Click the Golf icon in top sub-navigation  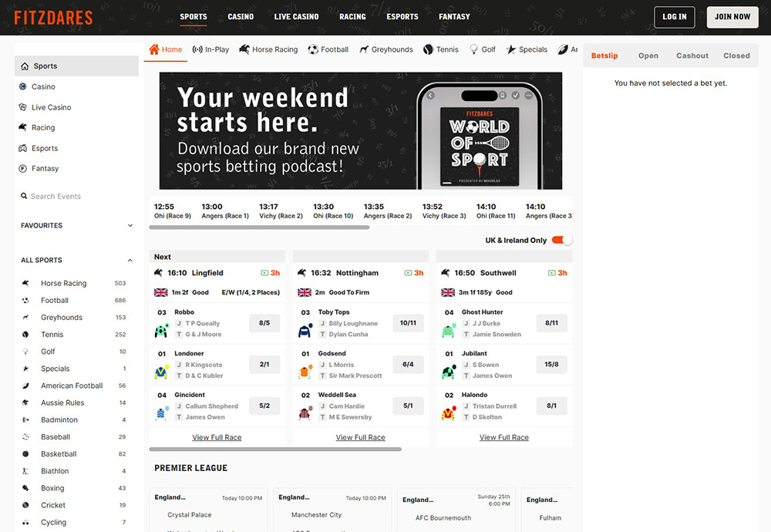click(473, 49)
